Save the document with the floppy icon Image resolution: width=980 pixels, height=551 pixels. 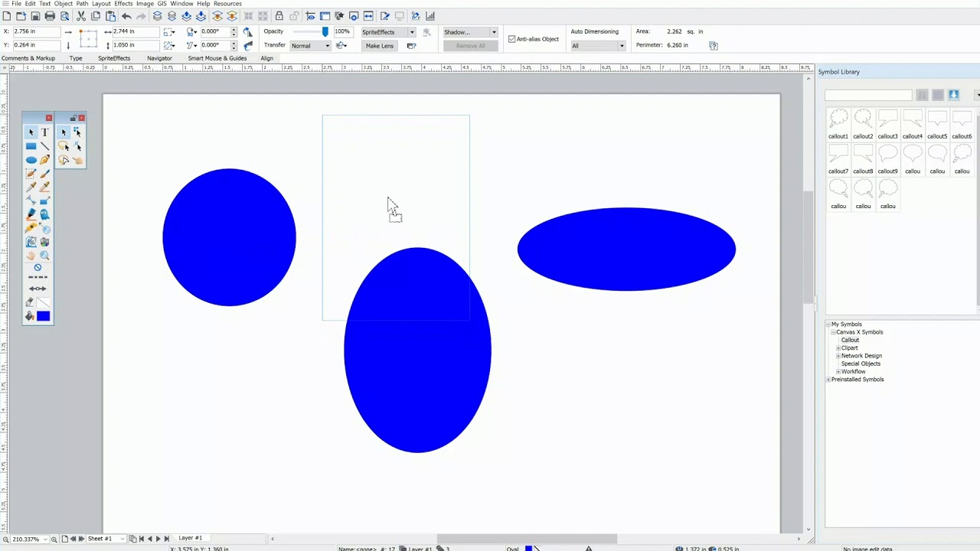click(35, 15)
